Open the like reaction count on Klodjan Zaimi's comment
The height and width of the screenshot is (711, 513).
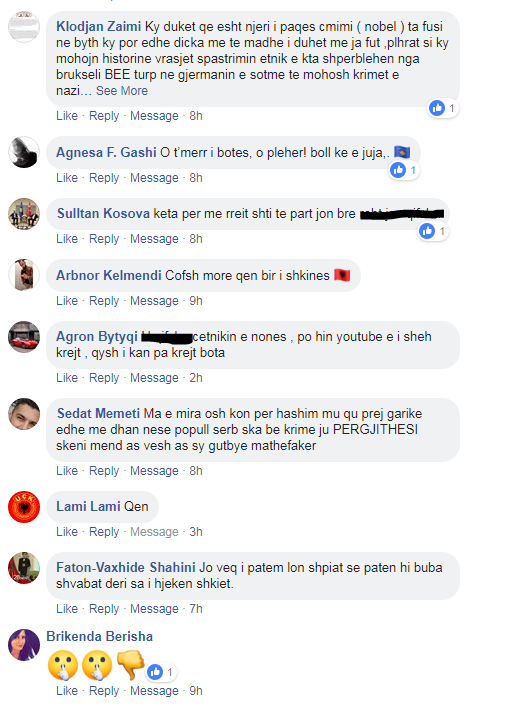tap(443, 108)
